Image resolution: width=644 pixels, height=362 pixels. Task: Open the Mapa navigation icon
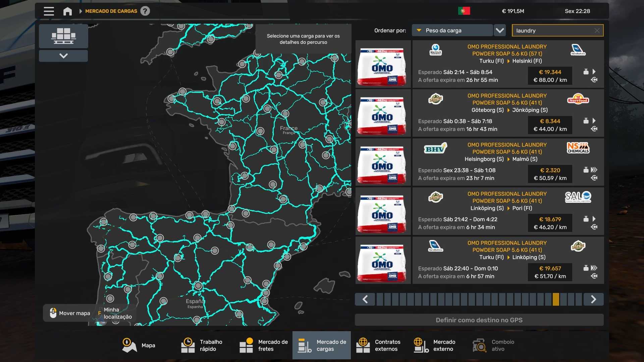(x=129, y=345)
